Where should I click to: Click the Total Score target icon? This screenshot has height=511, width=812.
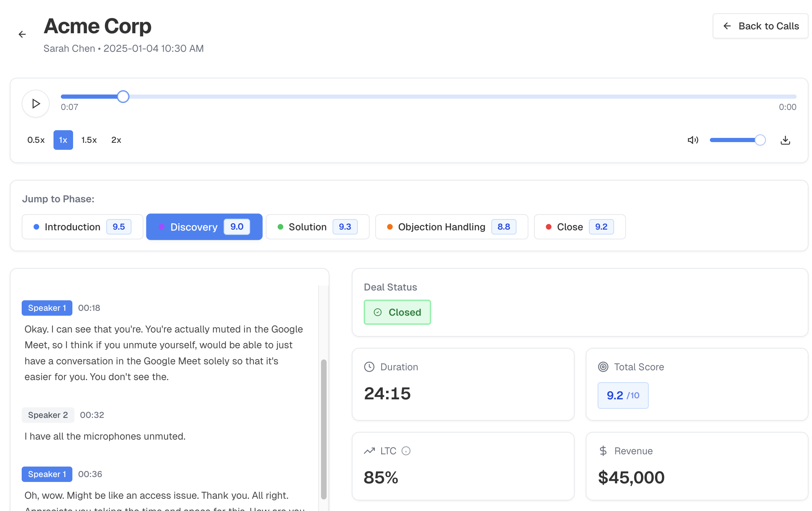[603, 367]
